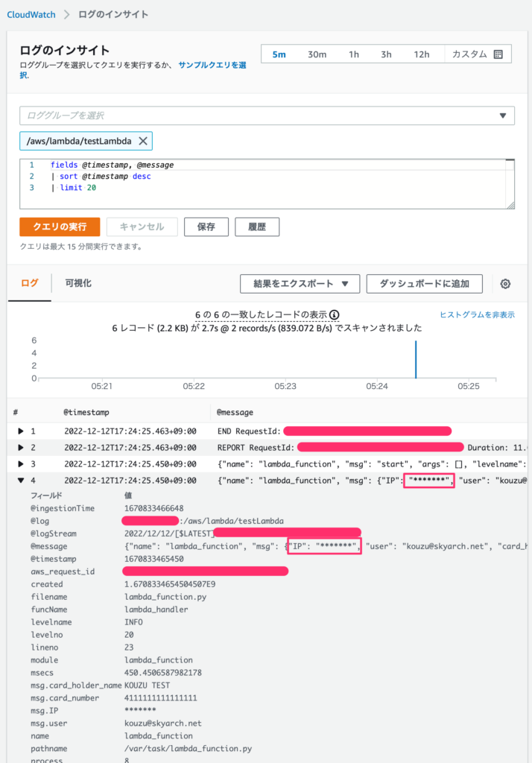Click the created value 1.6708334654504507E9
532x763 pixels.
(x=170, y=584)
